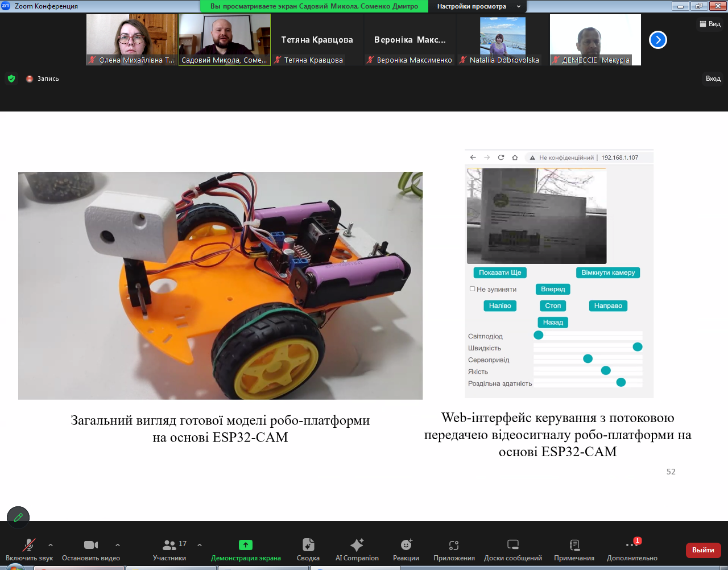728x570 pixels.
Task: Click the green annotation pencil icon
Action: point(18,517)
